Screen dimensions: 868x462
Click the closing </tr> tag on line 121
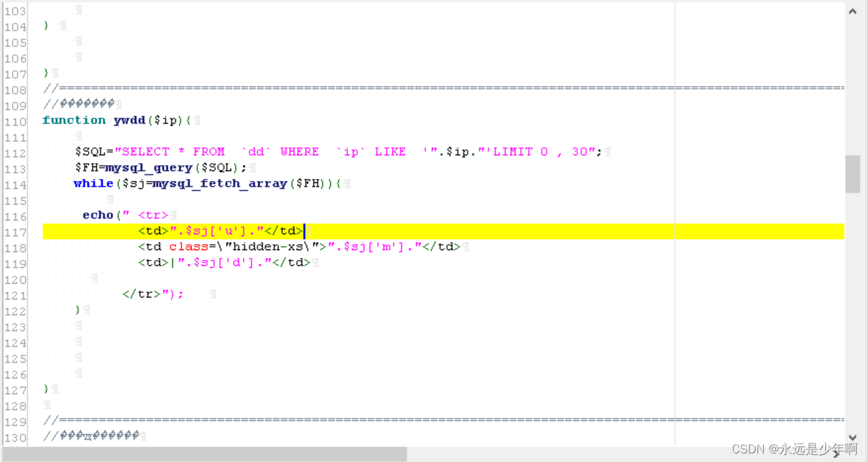coord(141,294)
